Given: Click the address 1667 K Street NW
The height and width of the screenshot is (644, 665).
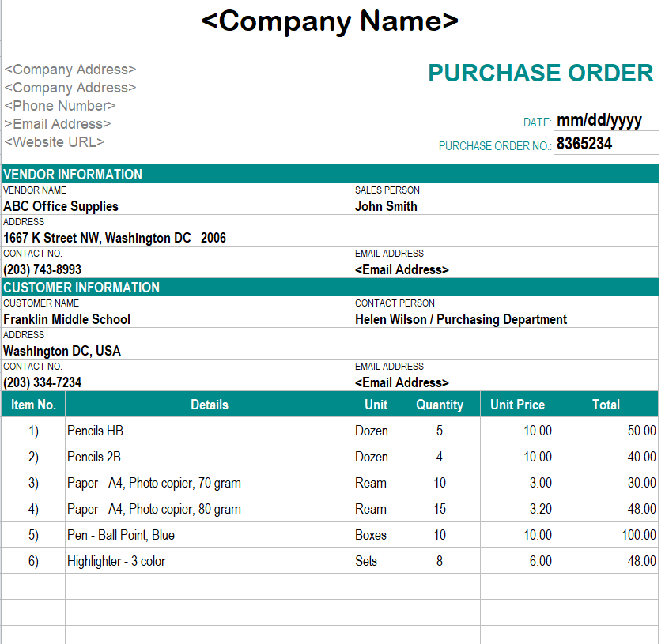Looking at the screenshot, I should click(x=115, y=238).
